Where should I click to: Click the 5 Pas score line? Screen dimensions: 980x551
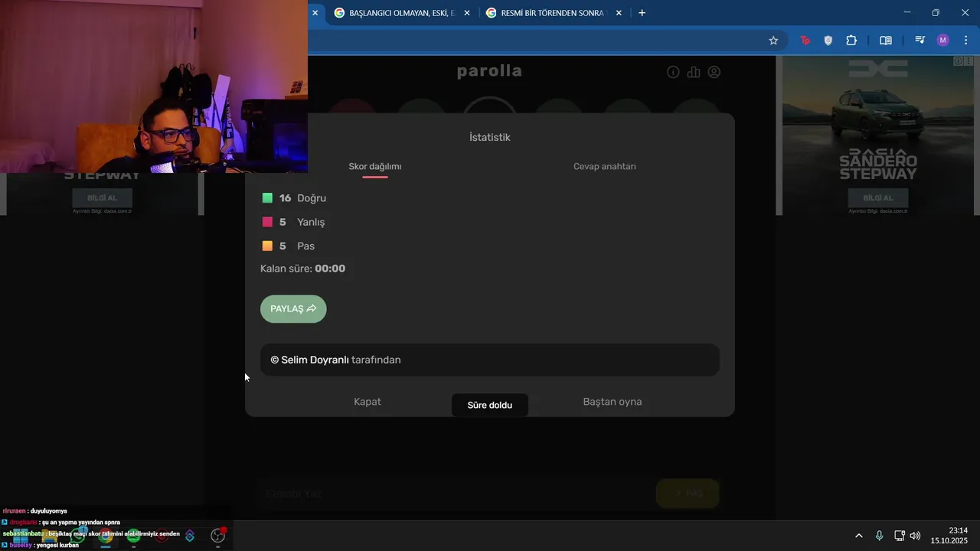click(288, 246)
